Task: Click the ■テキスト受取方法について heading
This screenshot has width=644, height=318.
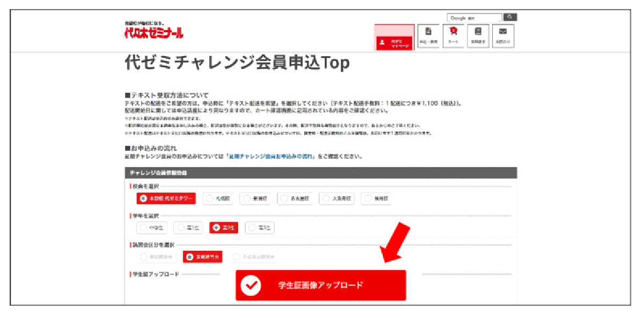Action: tap(166, 95)
